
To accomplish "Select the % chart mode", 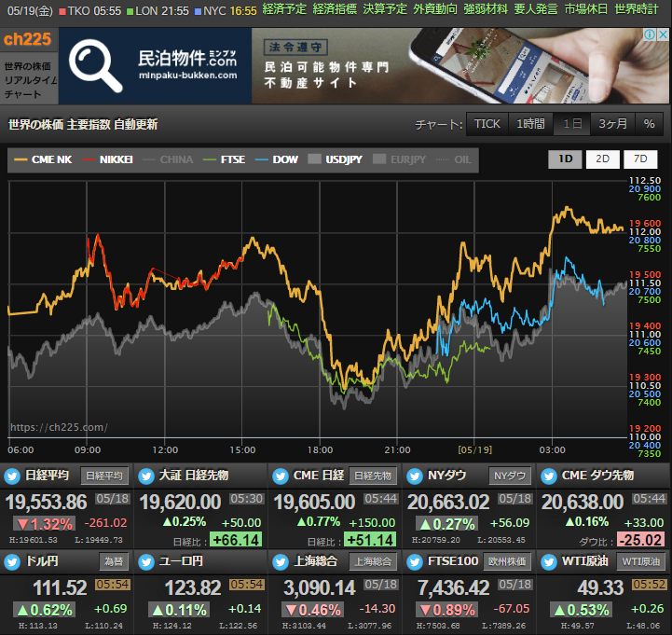I will pyautogui.click(x=649, y=124).
